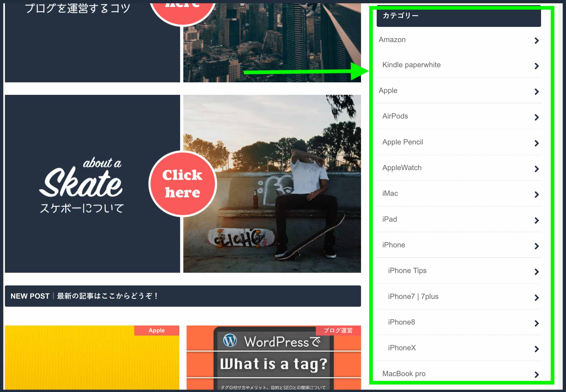Click chevron arrow next to Amazon
The height and width of the screenshot is (392, 566).
tap(536, 41)
